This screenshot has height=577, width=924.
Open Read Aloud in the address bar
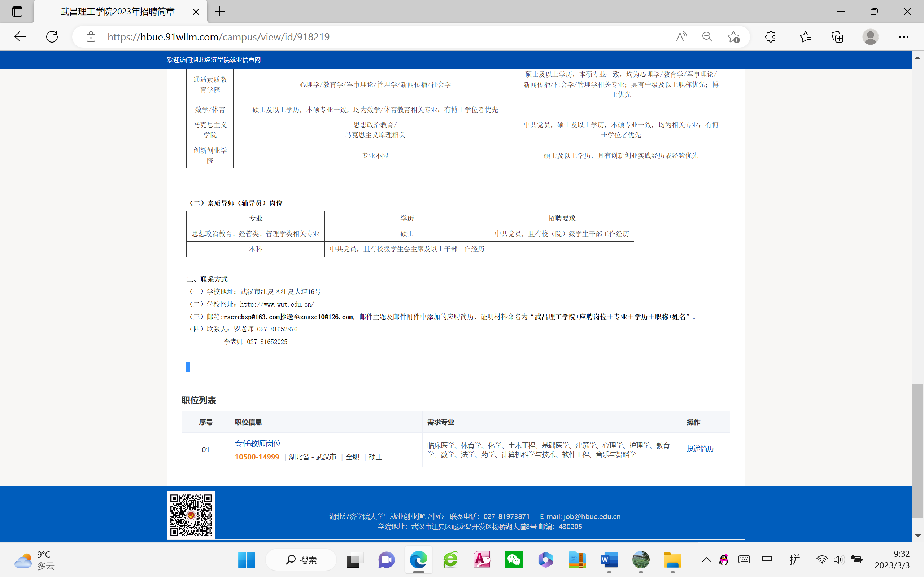click(x=681, y=37)
